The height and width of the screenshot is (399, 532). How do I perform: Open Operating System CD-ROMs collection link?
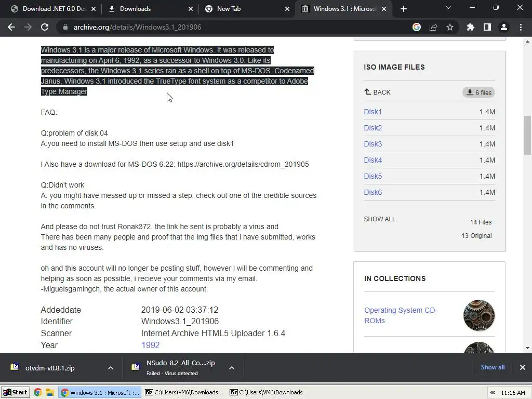pyautogui.click(x=401, y=315)
